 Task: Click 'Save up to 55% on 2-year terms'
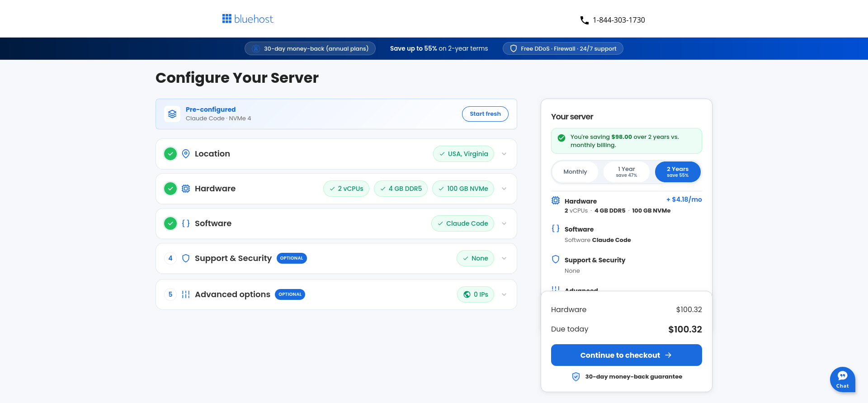pos(439,48)
